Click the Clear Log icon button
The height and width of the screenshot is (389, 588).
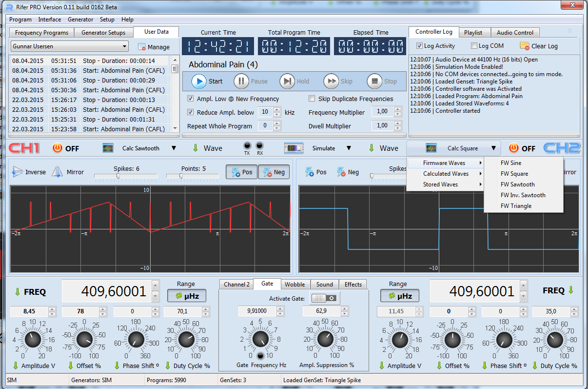[525, 46]
